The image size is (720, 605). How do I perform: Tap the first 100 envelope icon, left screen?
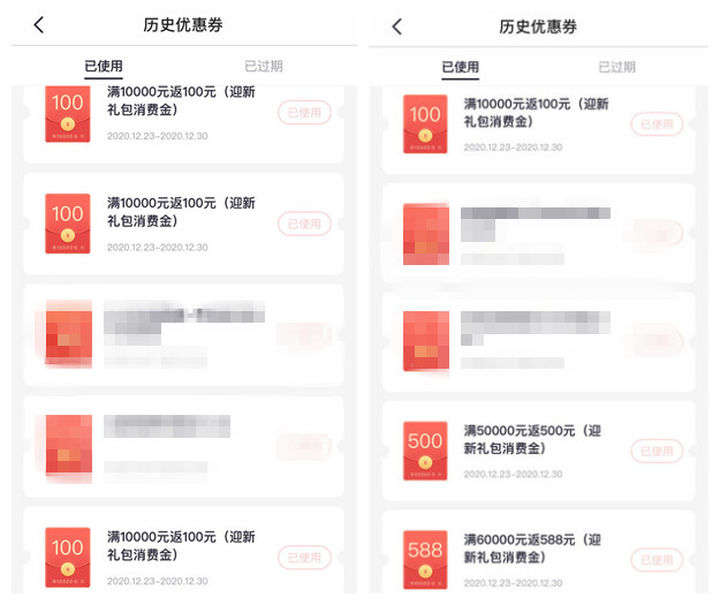point(68,113)
